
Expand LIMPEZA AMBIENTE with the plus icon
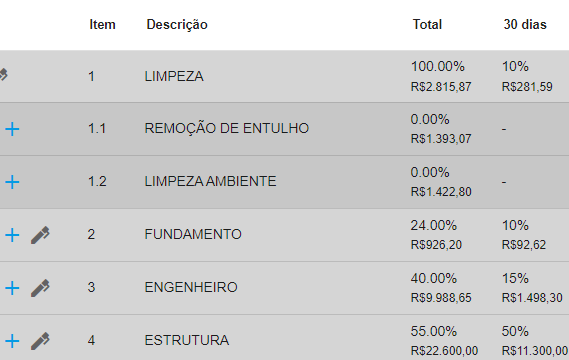[x=12, y=182]
